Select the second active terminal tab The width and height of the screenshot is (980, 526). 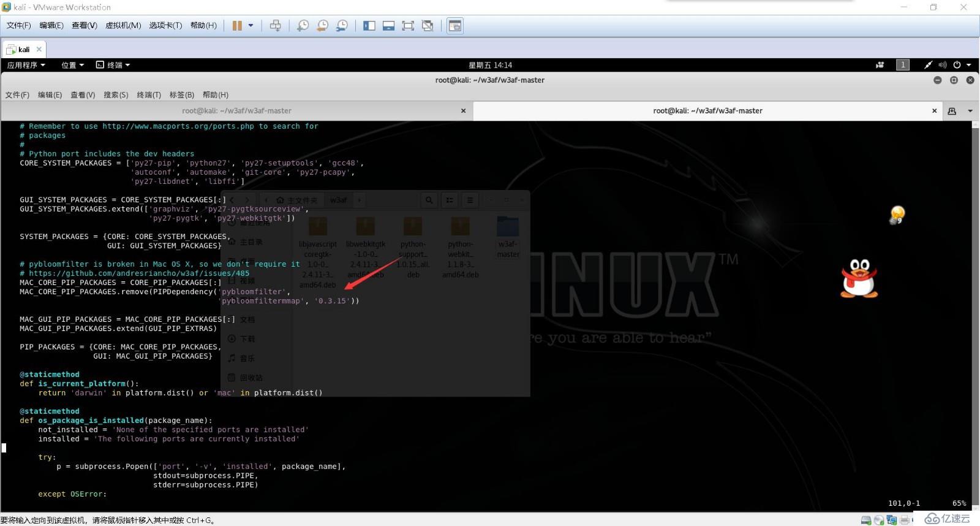pyautogui.click(x=707, y=111)
